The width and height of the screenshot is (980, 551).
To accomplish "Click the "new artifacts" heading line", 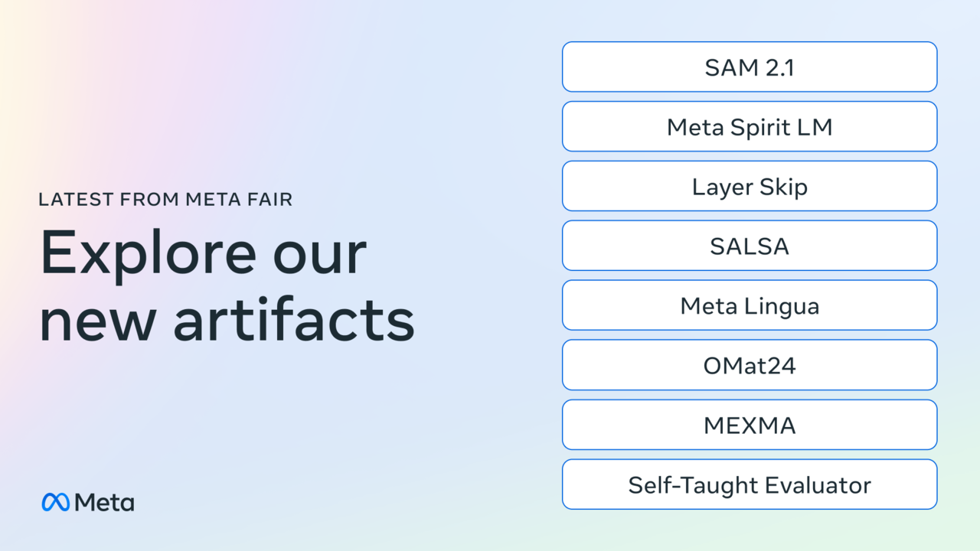I will (x=227, y=320).
